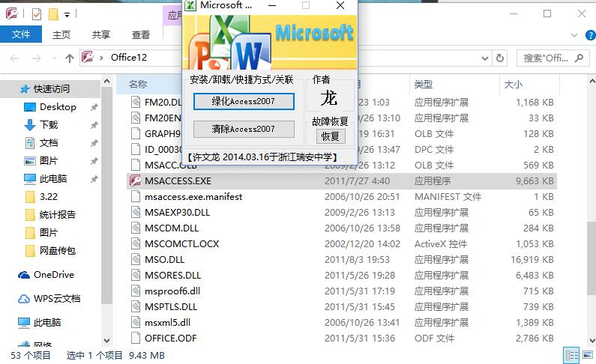This screenshot has width=596, height=364.
Task: Click the OFFICE.ODF file icon
Action: (136, 339)
